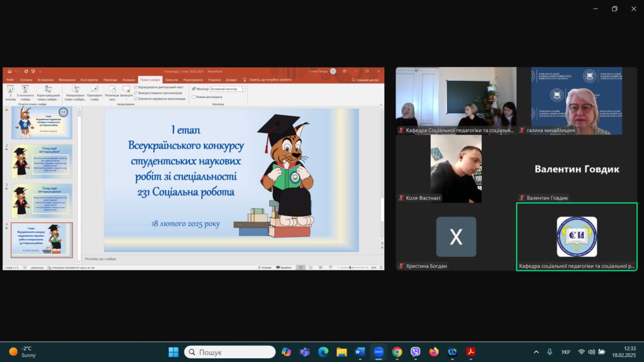Start slideshow from the beginning
644x362 pixels.
(x=10, y=92)
